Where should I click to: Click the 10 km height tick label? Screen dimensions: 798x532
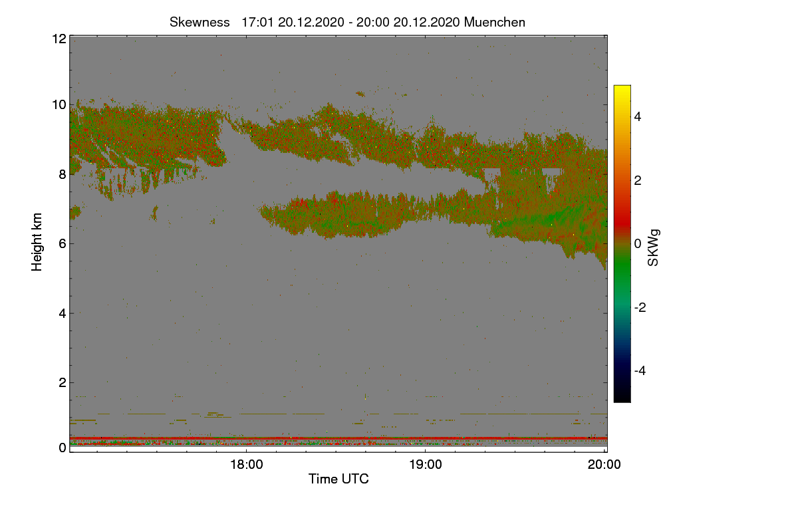(59, 104)
